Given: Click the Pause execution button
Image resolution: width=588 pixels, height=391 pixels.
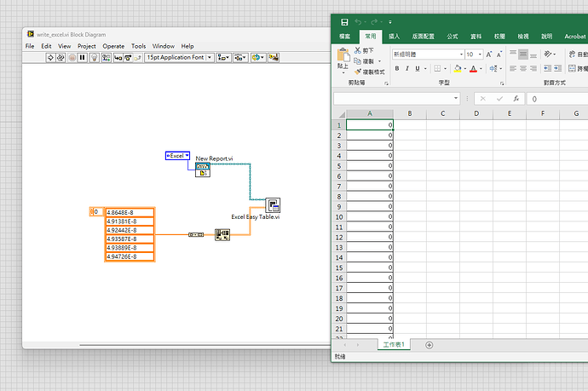Looking at the screenshot, I should tap(83, 57).
